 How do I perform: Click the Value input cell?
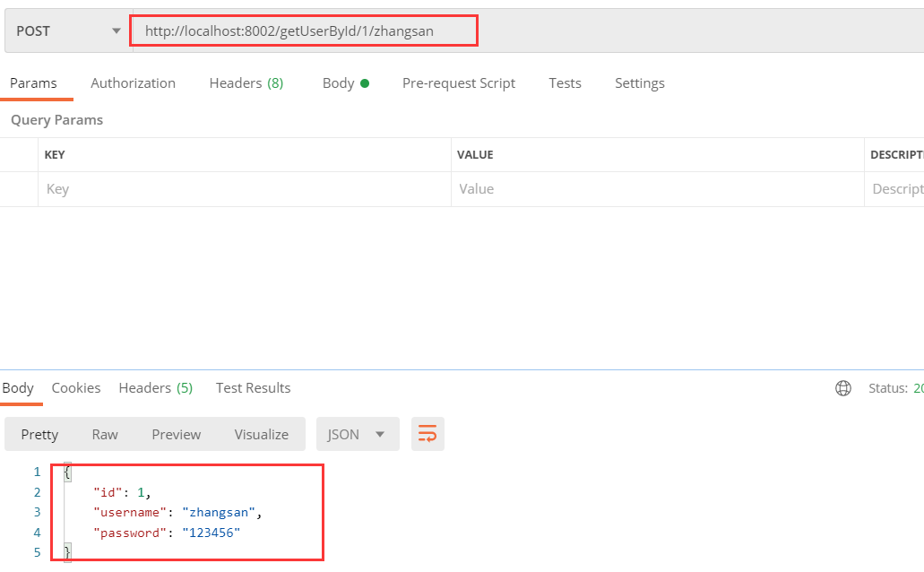click(658, 189)
